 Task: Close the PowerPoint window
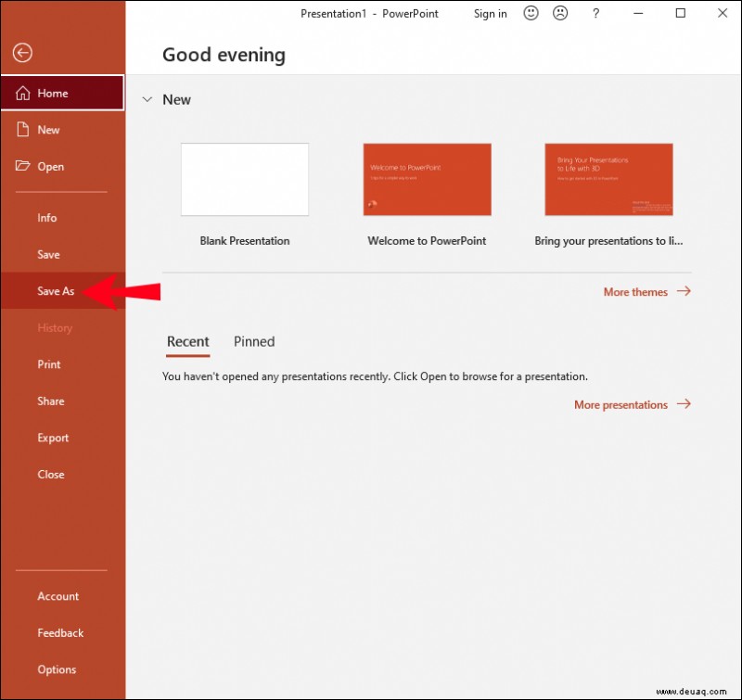(x=723, y=13)
